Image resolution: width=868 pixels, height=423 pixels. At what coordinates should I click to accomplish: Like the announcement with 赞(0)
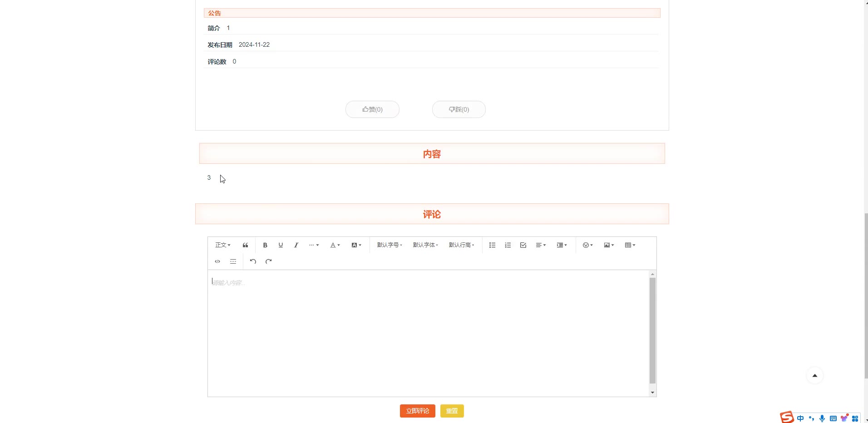tap(372, 109)
